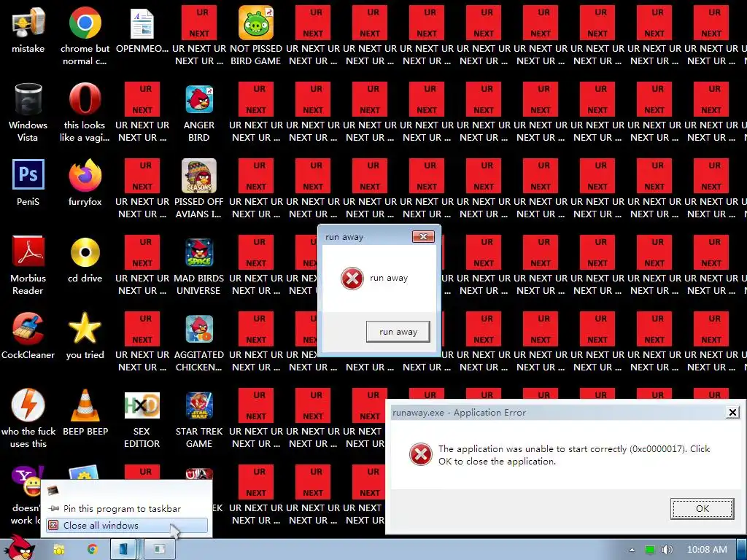
Task: Click the green square tray icon
Action: click(x=650, y=550)
